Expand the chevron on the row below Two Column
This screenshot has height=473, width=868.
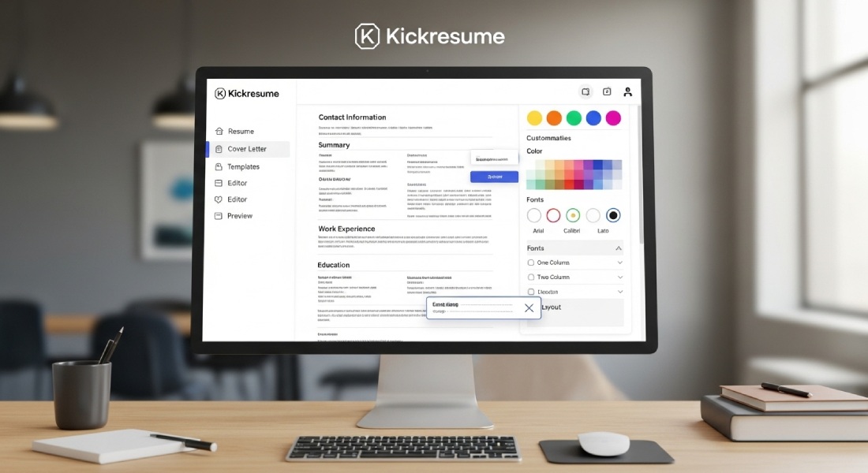620,292
